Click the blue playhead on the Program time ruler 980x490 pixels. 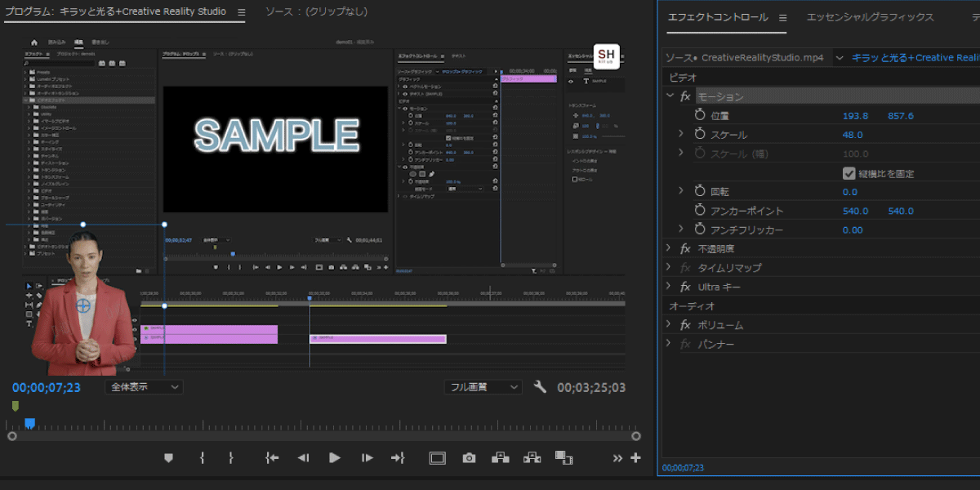click(30, 423)
